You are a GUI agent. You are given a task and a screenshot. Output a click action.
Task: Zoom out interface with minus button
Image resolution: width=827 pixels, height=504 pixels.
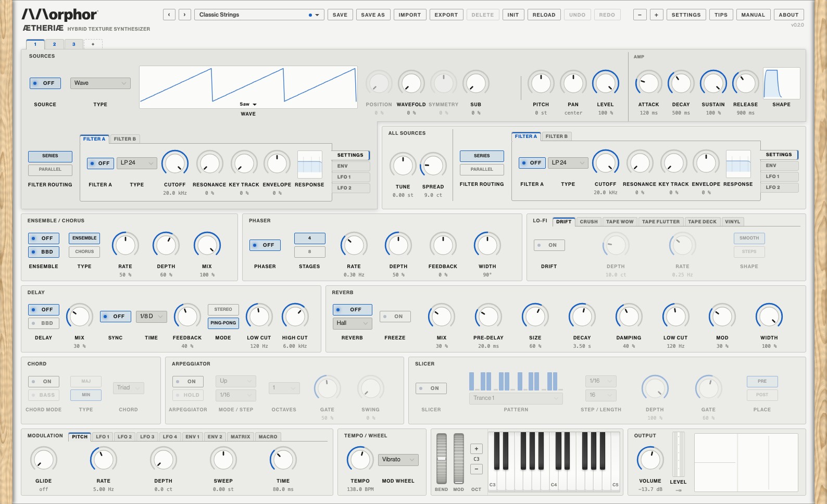[x=640, y=15]
